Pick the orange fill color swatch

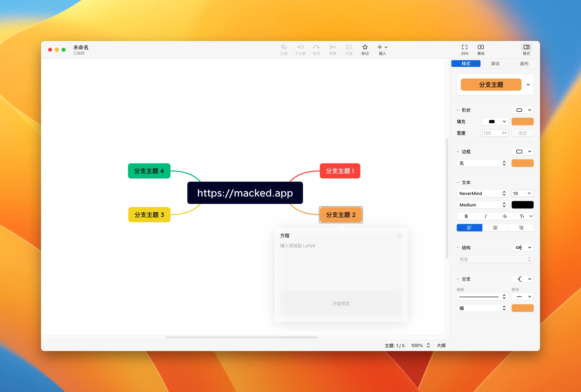(x=522, y=122)
